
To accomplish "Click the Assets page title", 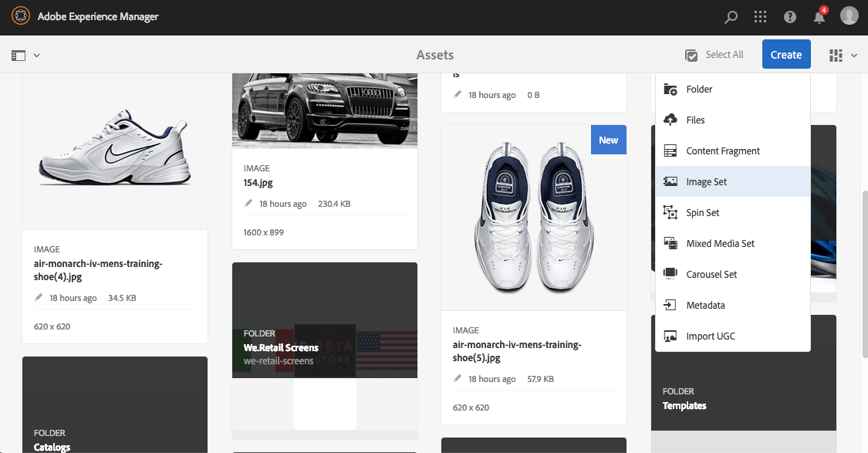I will click(435, 55).
